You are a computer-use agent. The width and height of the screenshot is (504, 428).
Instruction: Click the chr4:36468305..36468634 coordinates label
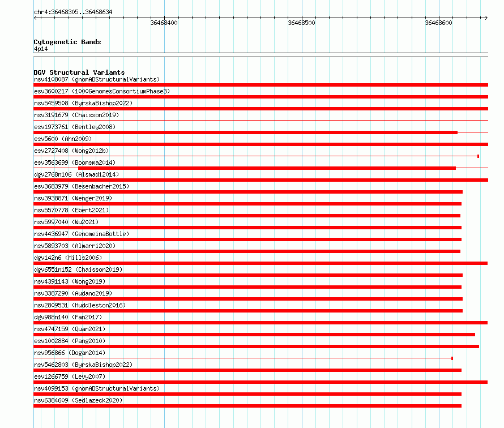pos(73,12)
